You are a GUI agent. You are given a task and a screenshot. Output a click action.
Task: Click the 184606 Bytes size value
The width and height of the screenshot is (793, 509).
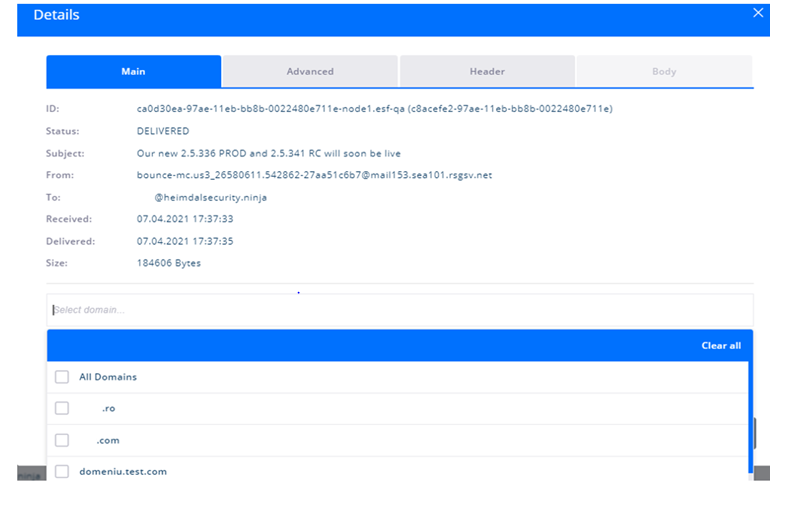(x=169, y=263)
